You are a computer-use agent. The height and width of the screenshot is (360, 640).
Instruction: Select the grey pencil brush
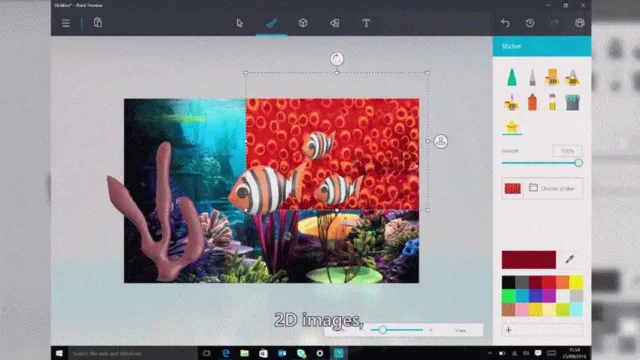532,78
